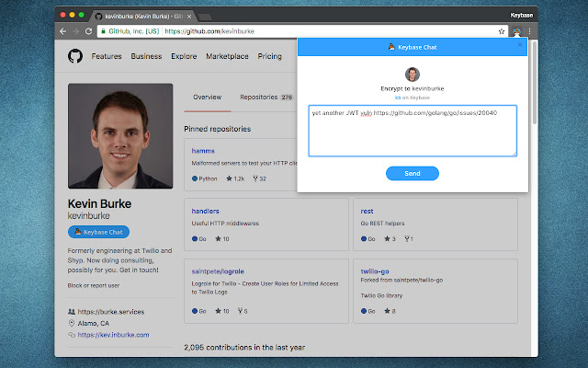
Task: Click the star count on hamms
Action: (x=235, y=178)
